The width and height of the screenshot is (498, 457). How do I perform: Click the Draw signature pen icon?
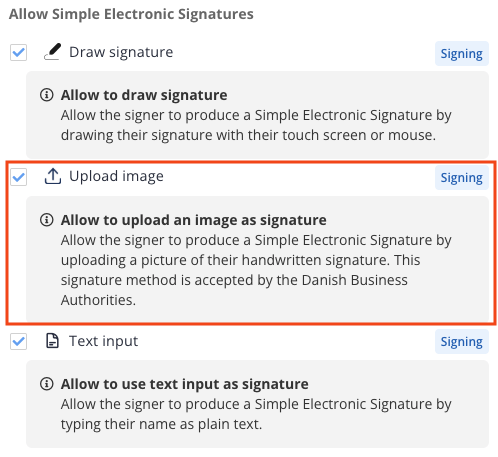tap(53, 52)
